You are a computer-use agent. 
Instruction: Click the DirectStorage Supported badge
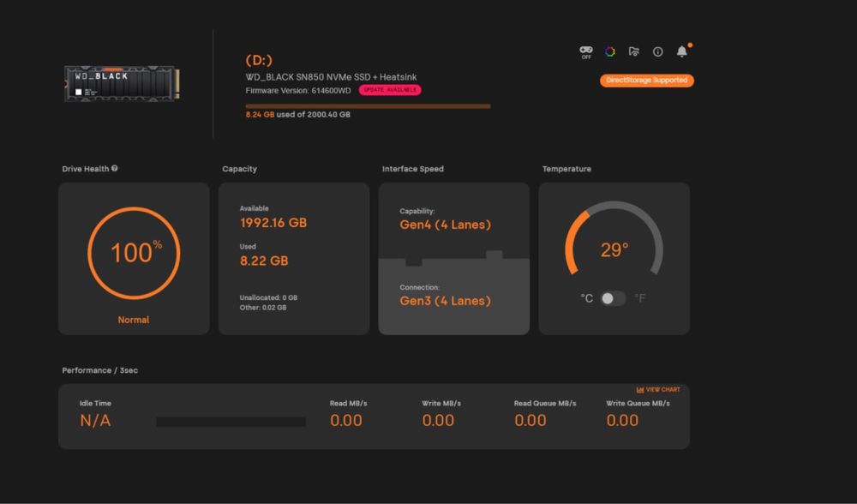[x=646, y=81]
